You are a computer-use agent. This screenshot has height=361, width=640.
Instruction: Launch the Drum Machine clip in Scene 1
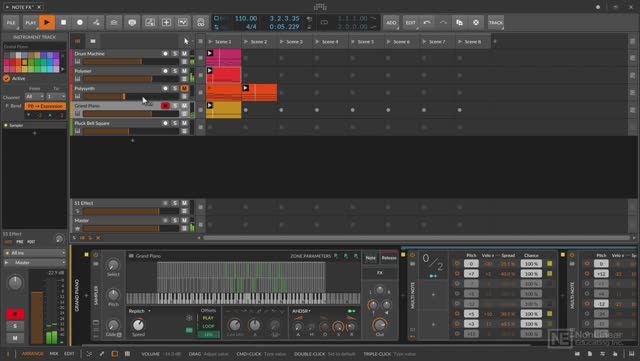210,53
